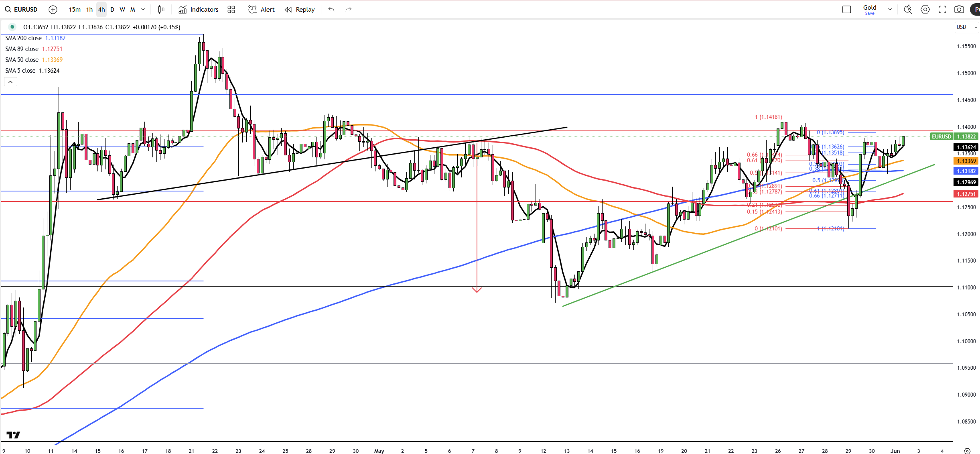Create a new Alert
This screenshot has height=454, width=980.
pos(262,9)
